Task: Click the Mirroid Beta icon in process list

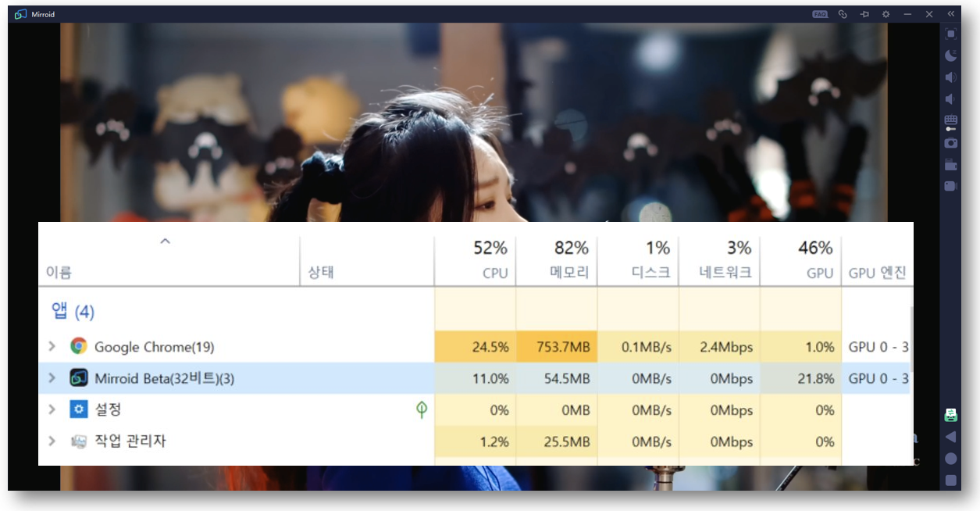Action: click(x=78, y=378)
